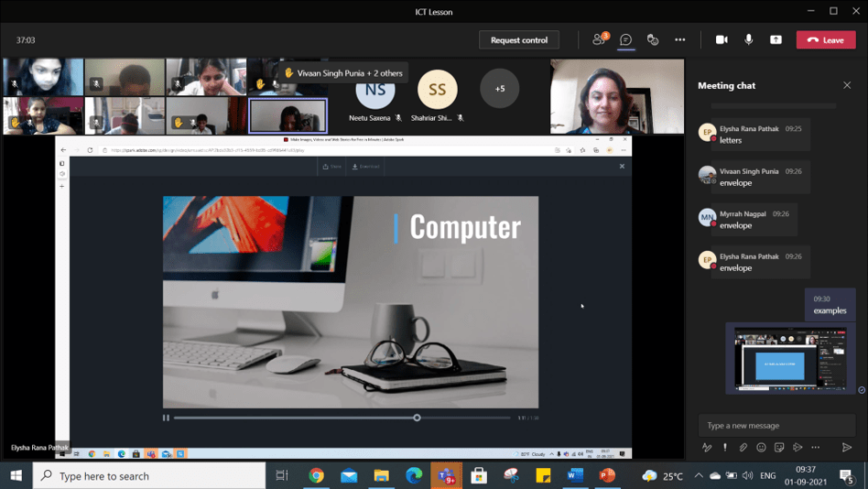Open the text format options icon

[707, 447]
